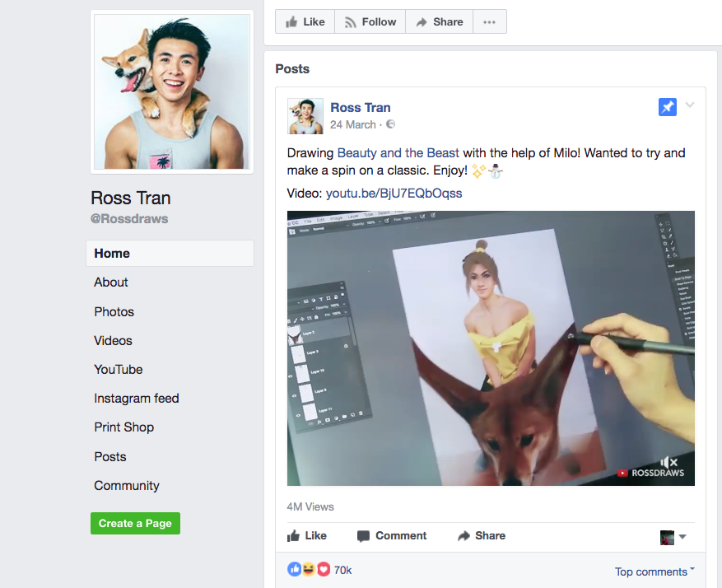Viewport: 722px width, 588px height.
Task: Expand the post options chevron
Action: (690, 105)
